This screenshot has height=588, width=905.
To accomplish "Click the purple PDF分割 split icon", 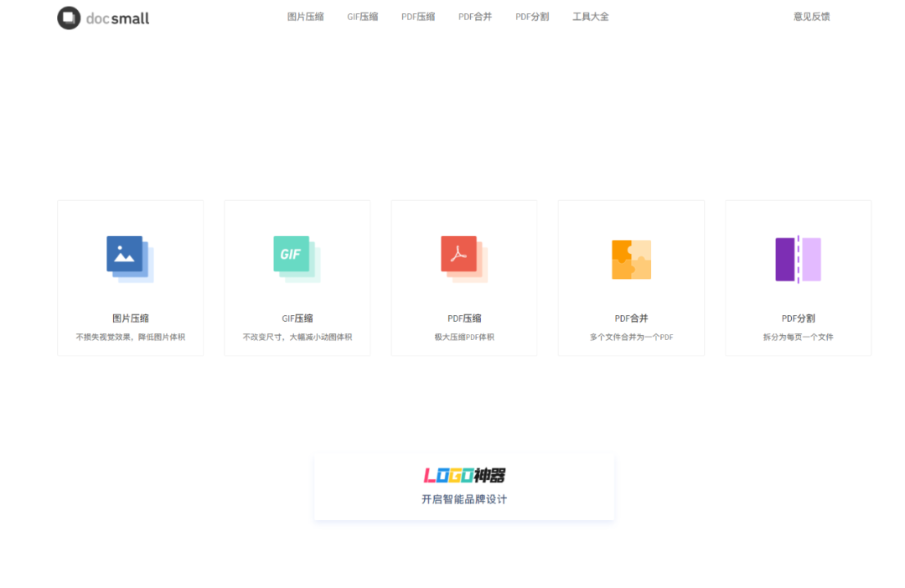I will (797, 258).
